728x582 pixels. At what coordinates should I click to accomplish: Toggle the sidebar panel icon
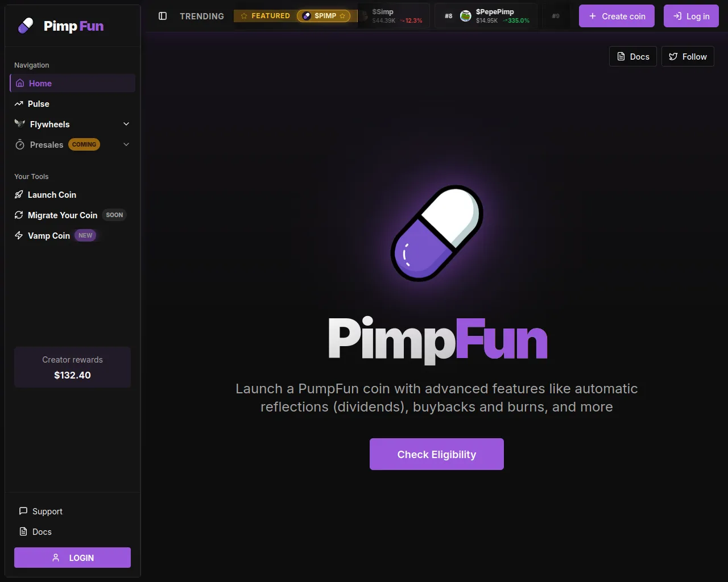[163, 16]
